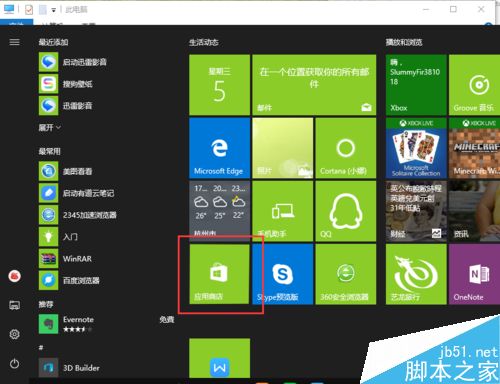Launch WinRAR from most used

(66, 258)
